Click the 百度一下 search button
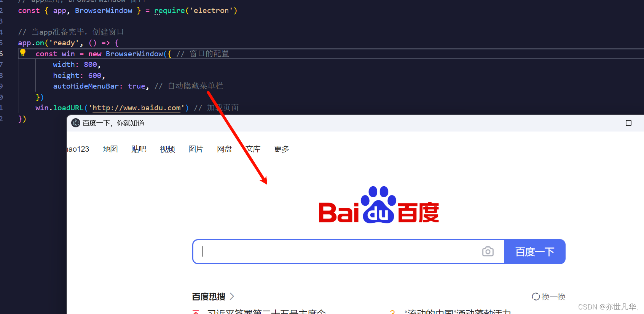This screenshot has height=314, width=644. pos(534,252)
